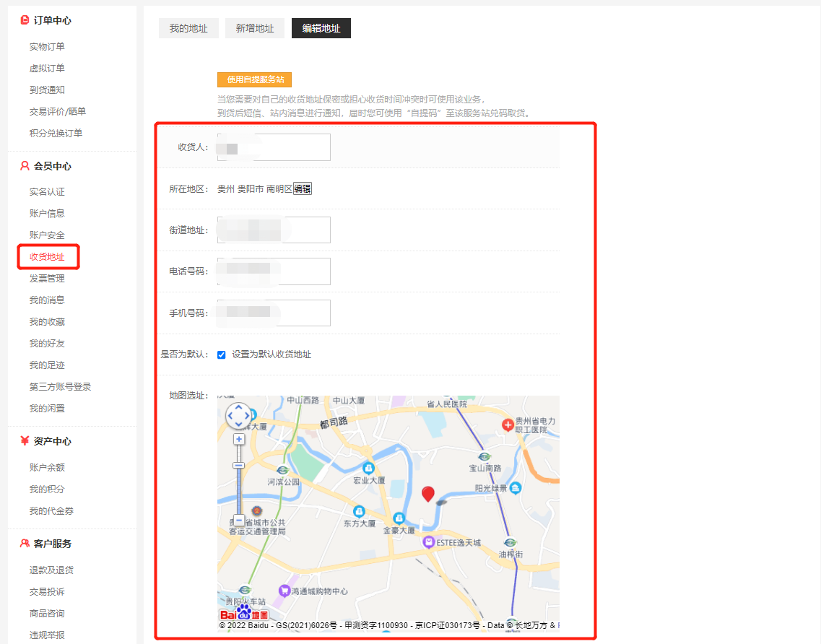The image size is (821, 644).
Task: Click the 宏业大厦 building marker
Action: [x=368, y=468]
